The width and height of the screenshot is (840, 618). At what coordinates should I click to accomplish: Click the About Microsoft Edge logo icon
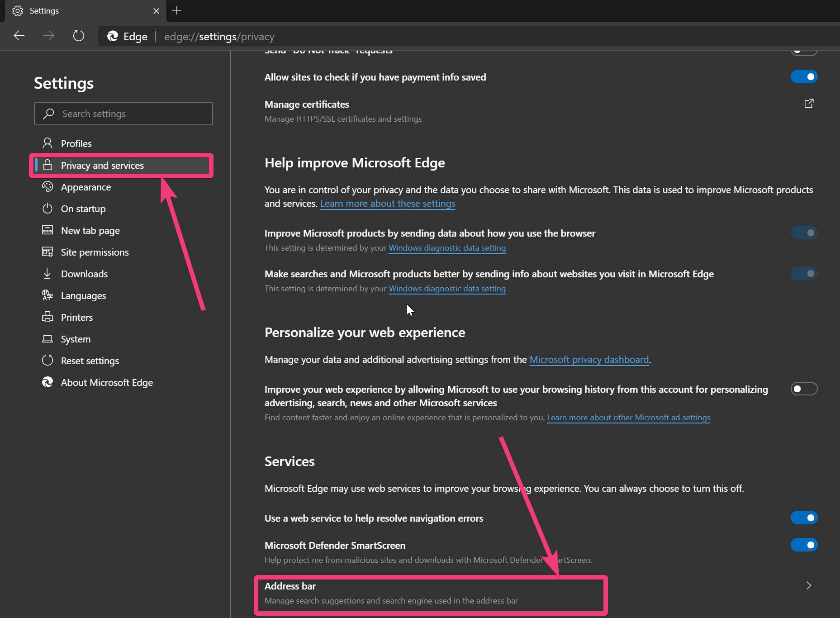point(47,382)
